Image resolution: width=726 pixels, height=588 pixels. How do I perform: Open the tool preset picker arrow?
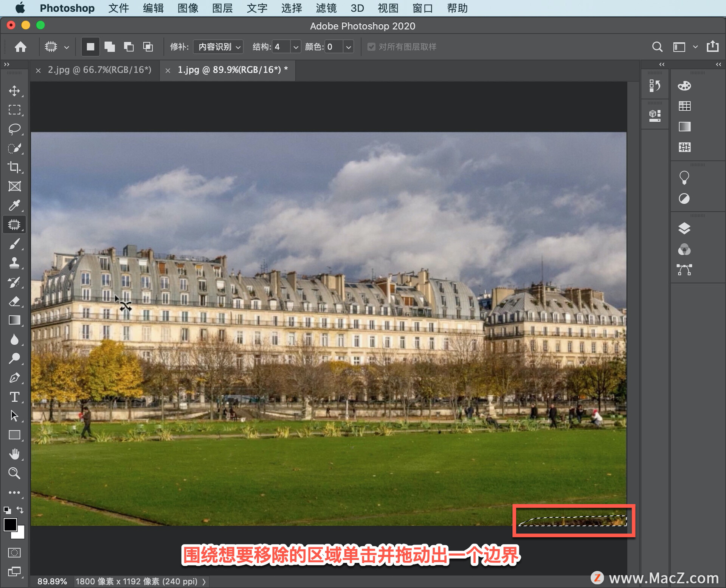pyautogui.click(x=66, y=47)
